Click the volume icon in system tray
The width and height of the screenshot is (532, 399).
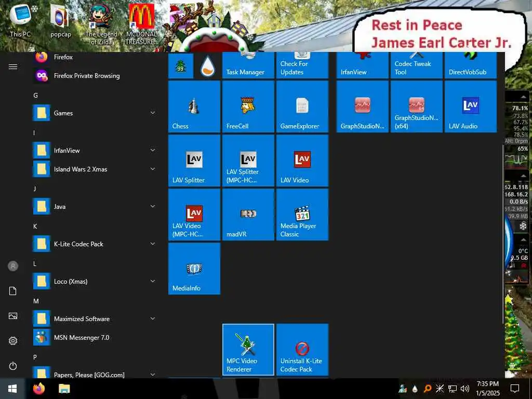point(465,389)
